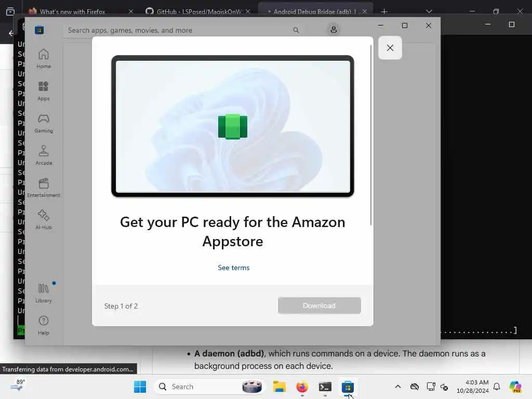Open AI Hub in Store sidebar
The width and height of the screenshot is (532, 399).
(x=44, y=220)
